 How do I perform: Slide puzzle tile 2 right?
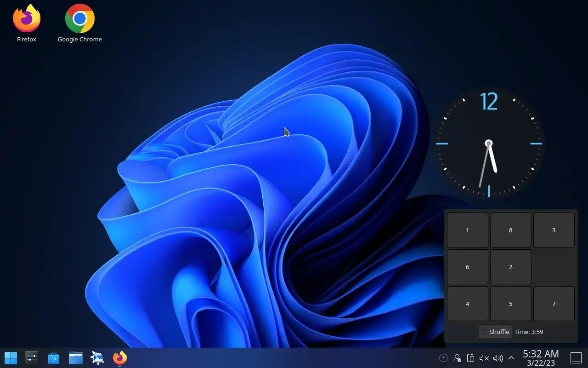(x=511, y=267)
